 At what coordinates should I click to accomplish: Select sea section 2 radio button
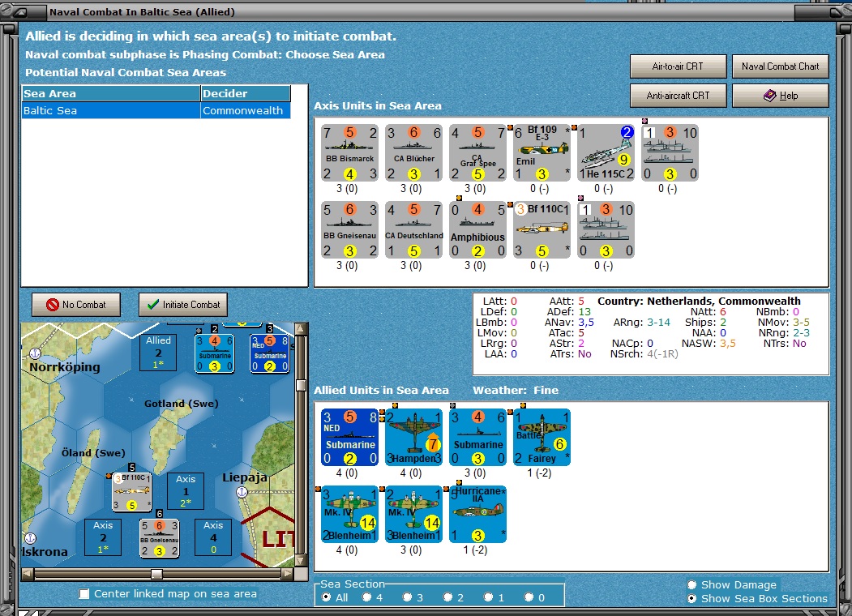click(447, 597)
